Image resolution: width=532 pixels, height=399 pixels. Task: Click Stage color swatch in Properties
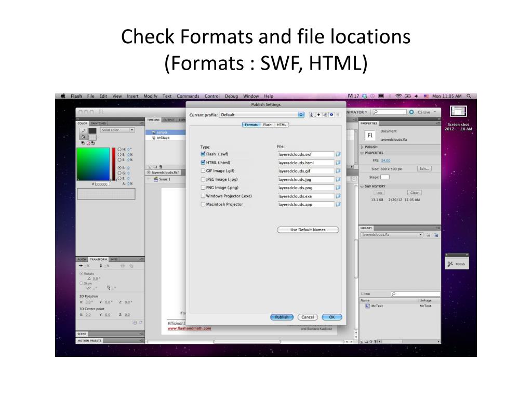click(x=385, y=177)
